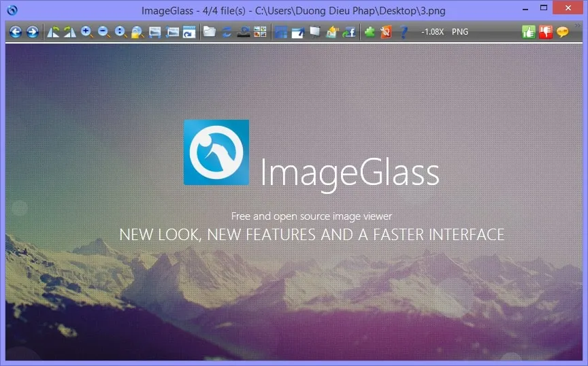Zoom out with the minus magnifier
The height and width of the screenshot is (366, 588).
(104, 32)
